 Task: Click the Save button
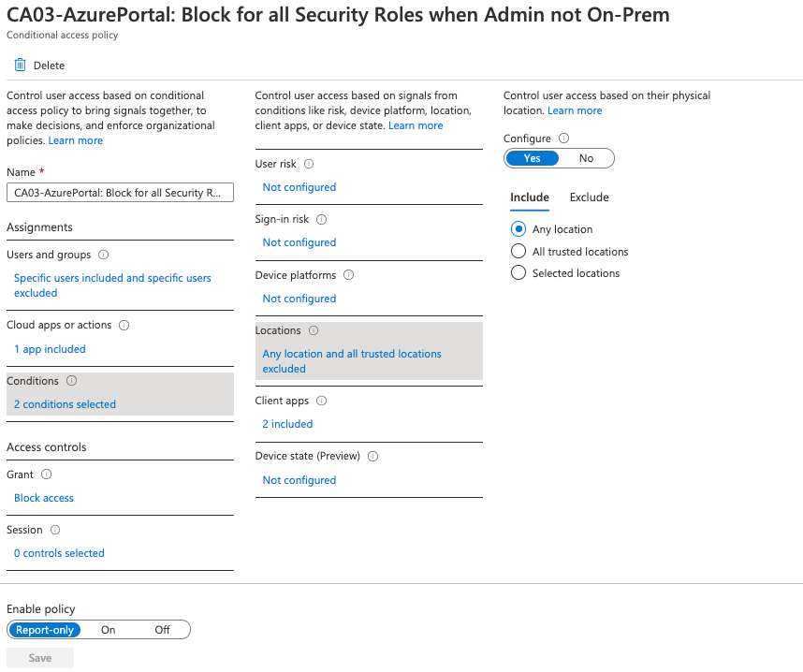tap(39, 657)
